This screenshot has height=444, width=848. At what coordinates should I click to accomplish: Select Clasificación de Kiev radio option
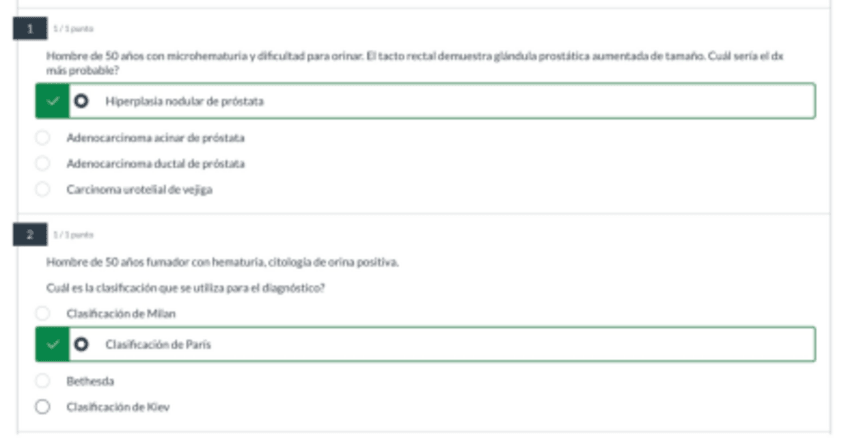(42, 407)
